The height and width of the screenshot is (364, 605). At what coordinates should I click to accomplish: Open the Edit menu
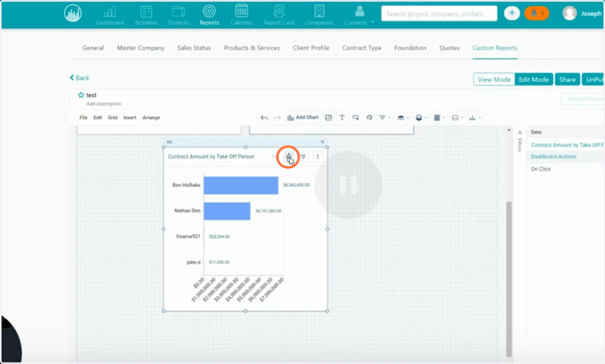click(97, 117)
